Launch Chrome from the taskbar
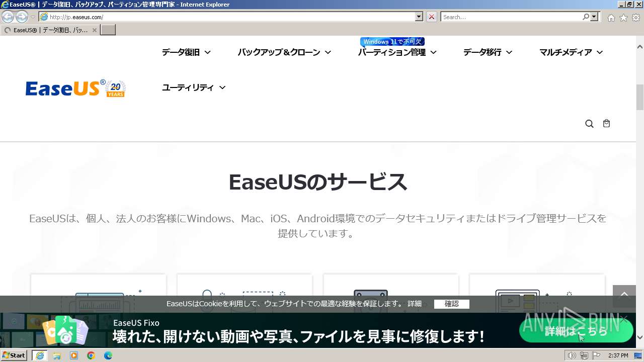Screen dimensions: 644x362 point(91,355)
